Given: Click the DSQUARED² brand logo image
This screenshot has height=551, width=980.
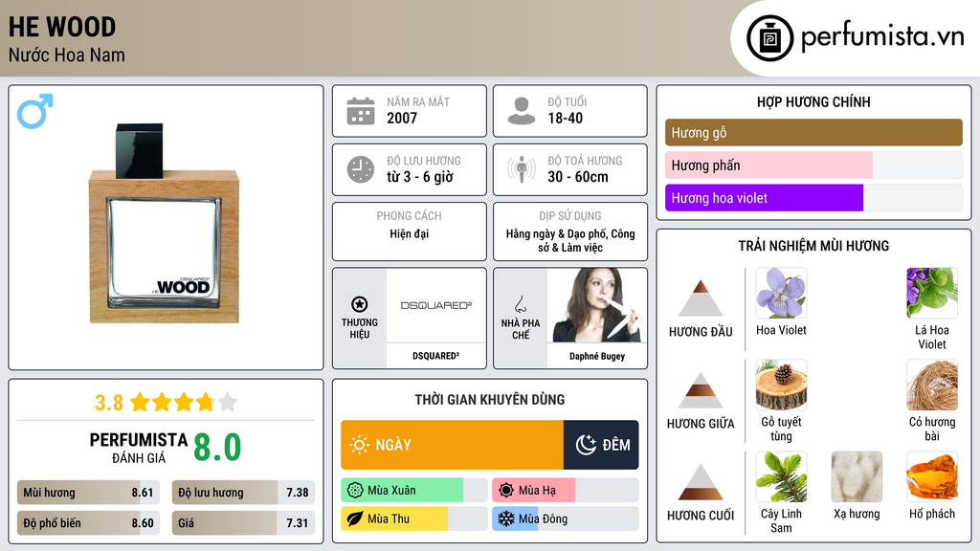Looking at the screenshot, I should pyautogui.click(x=435, y=305).
